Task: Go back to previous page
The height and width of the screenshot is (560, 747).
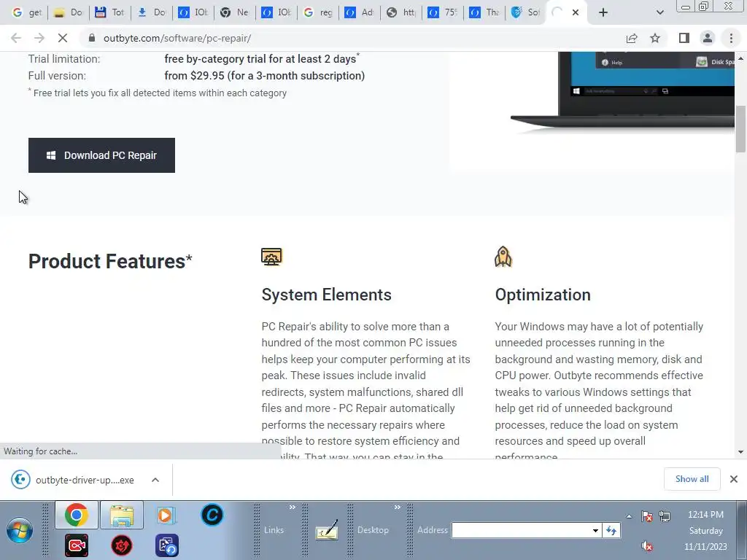Action: point(16,38)
